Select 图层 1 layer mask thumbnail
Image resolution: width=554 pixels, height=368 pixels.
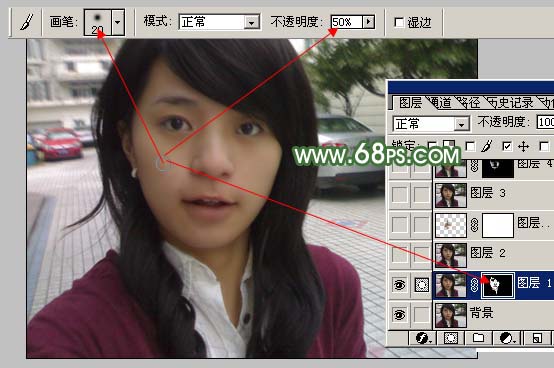[498, 285]
